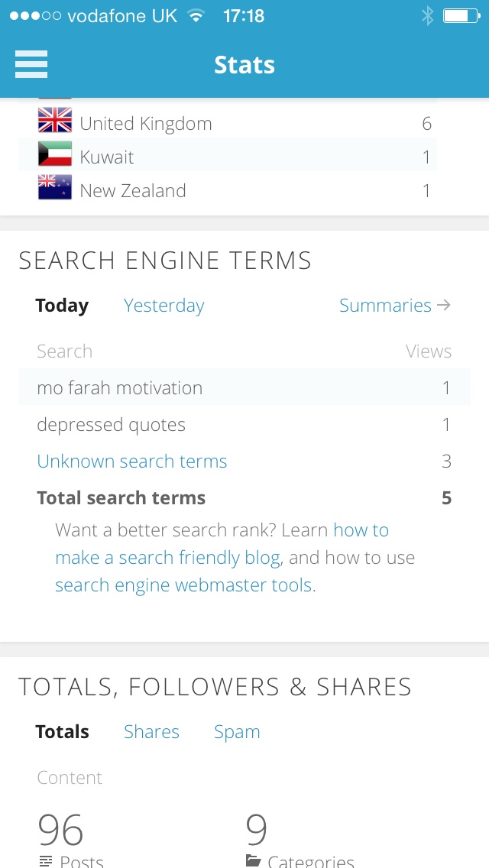
Task: Select the Totals tab
Action: 62,732
